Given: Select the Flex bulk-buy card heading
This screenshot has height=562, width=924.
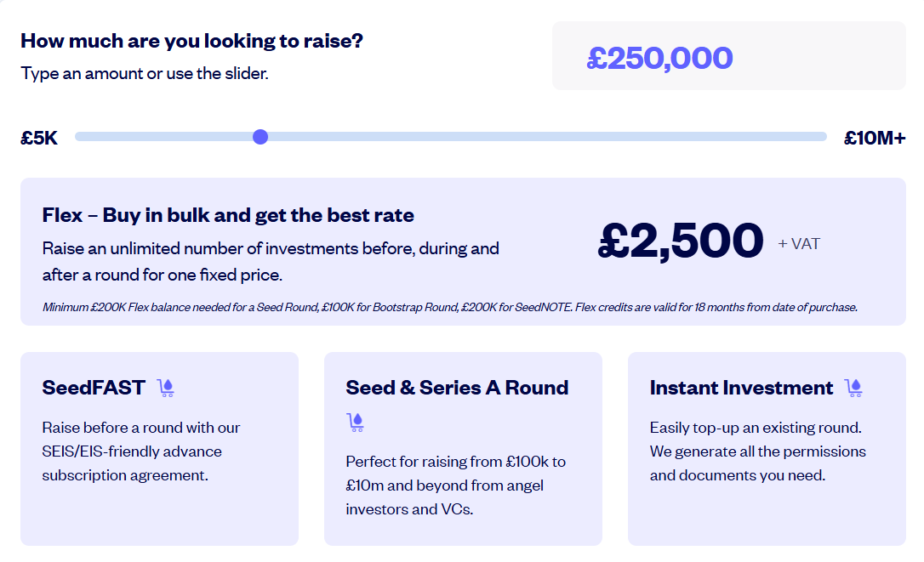Looking at the screenshot, I should coord(228,215).
